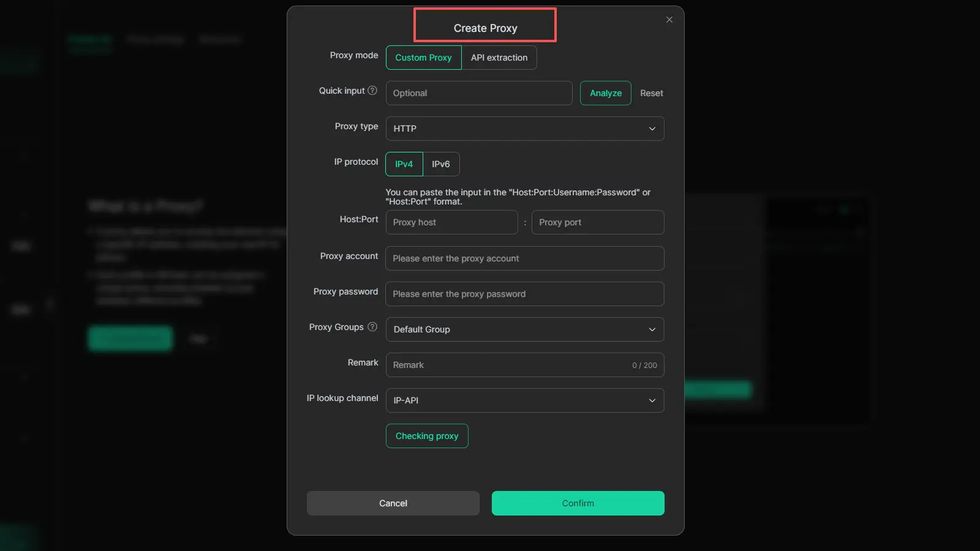
Task: Focus the Quick input Optional field
Action: (479, 93)
